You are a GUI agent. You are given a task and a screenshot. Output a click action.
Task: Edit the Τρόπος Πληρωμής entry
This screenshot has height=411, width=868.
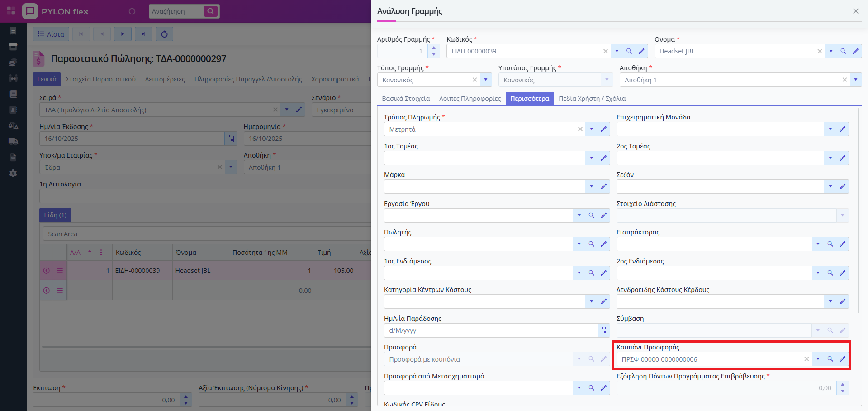[603, 129]
